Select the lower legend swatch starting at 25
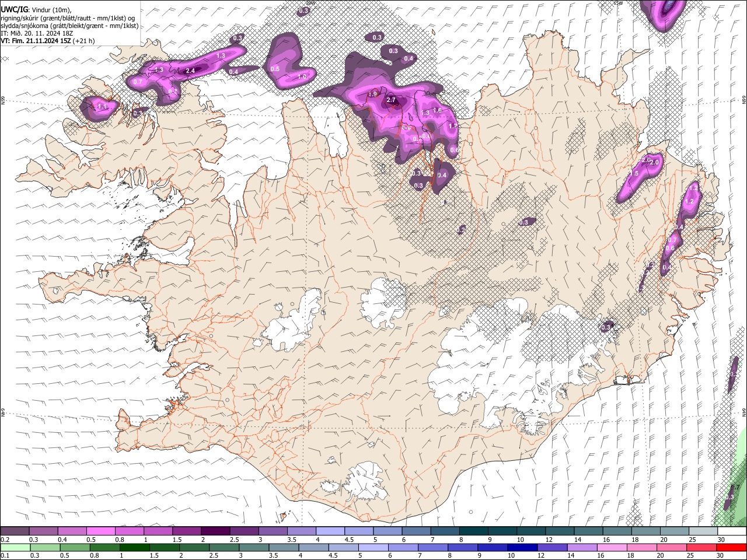This screenshot has height=560, width=747. 701,547
